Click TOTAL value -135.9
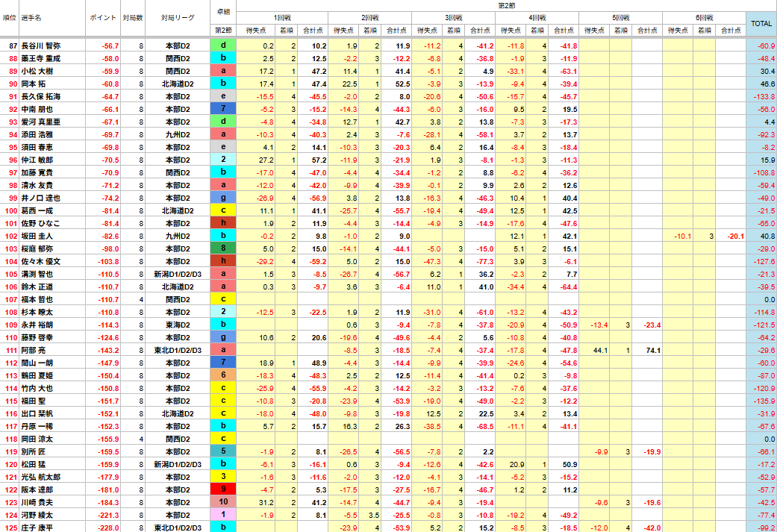 (x=764, y=401)
